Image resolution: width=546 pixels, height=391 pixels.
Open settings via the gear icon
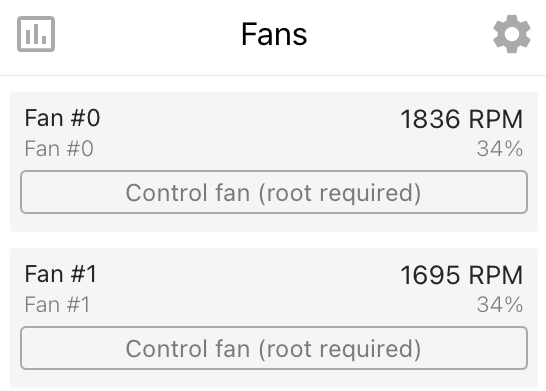(512, 34)
